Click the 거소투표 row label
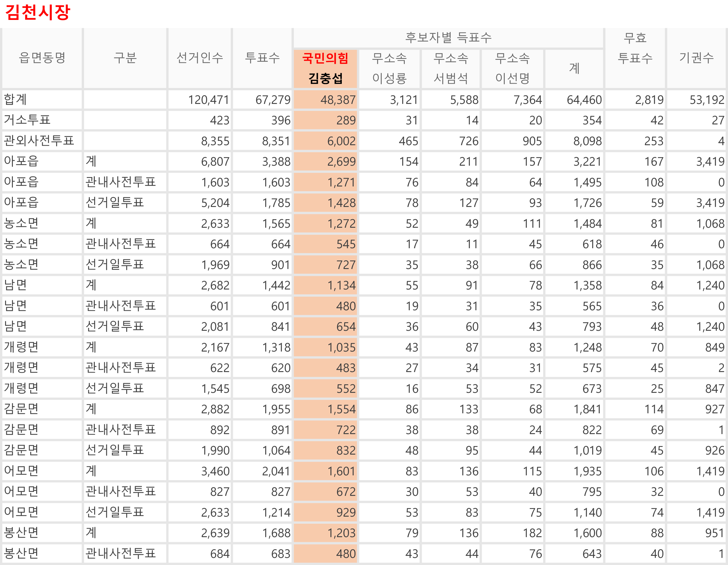Image resolution: width=728 pixels, height=565 pixels. (27, 120)
